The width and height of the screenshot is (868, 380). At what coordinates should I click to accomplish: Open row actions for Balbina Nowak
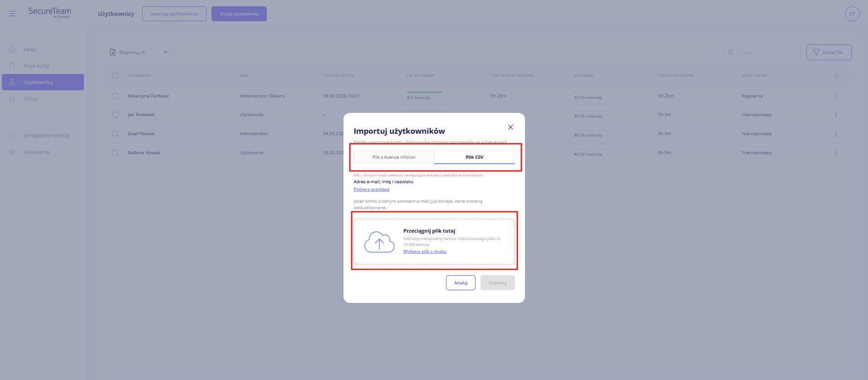tap(836, 153)
